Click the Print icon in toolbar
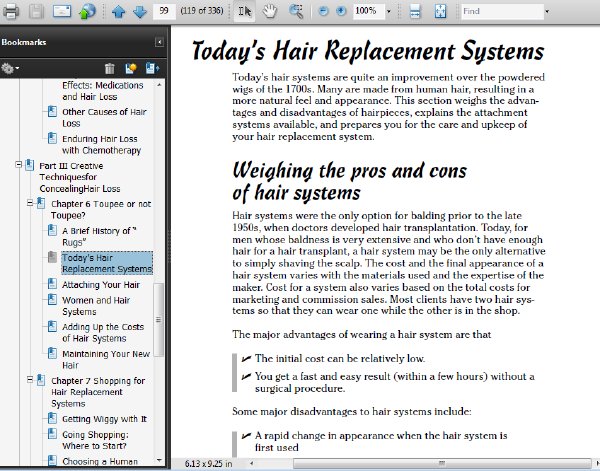Viewport: 600px width, 471px height. click(11, 11)
